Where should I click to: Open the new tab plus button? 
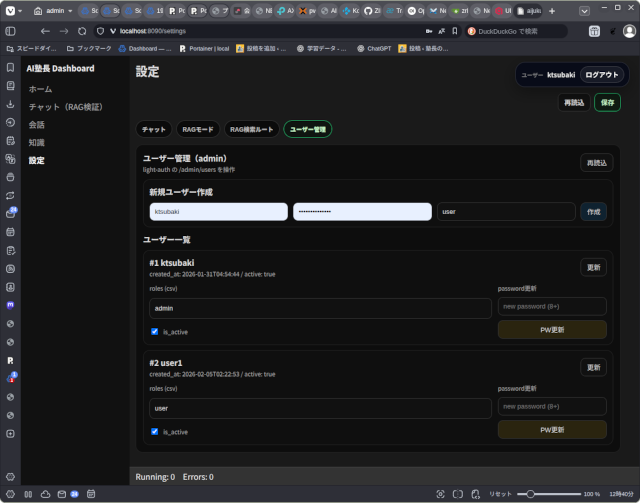551,11
